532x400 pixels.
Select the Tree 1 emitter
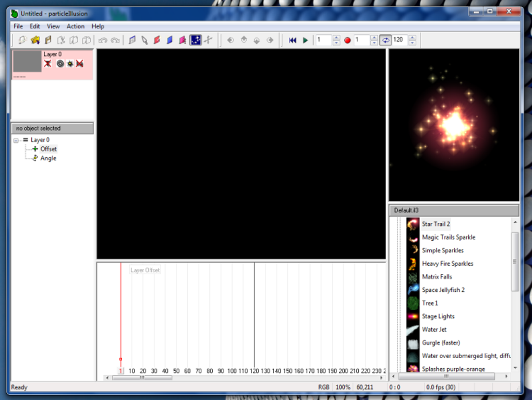[x=430, y=303]
